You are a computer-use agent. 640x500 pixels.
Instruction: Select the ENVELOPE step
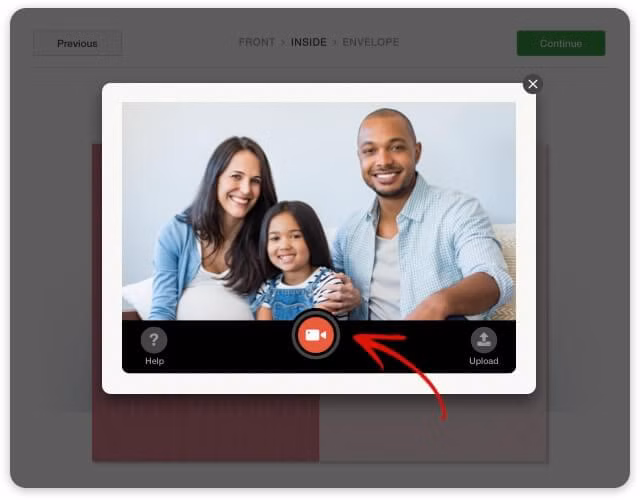point(371,42)
